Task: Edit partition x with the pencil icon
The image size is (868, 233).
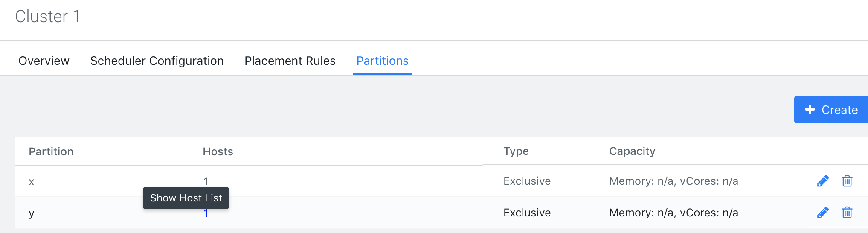Action: [x=823, y=181]
